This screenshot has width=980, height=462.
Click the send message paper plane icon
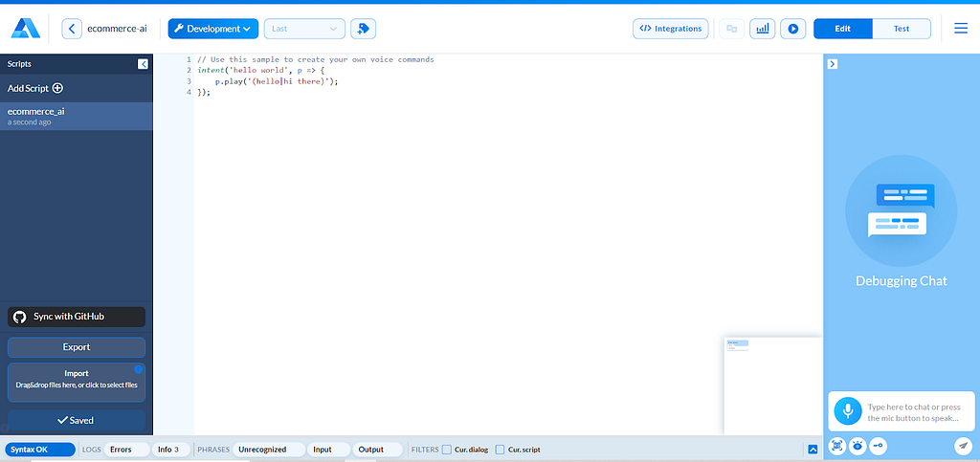963,446
